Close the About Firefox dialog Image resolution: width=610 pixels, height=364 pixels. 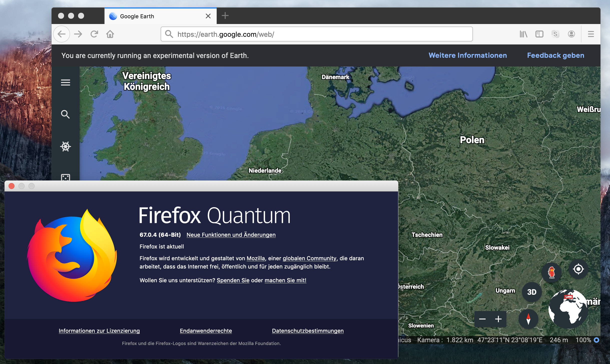[12, 186]
